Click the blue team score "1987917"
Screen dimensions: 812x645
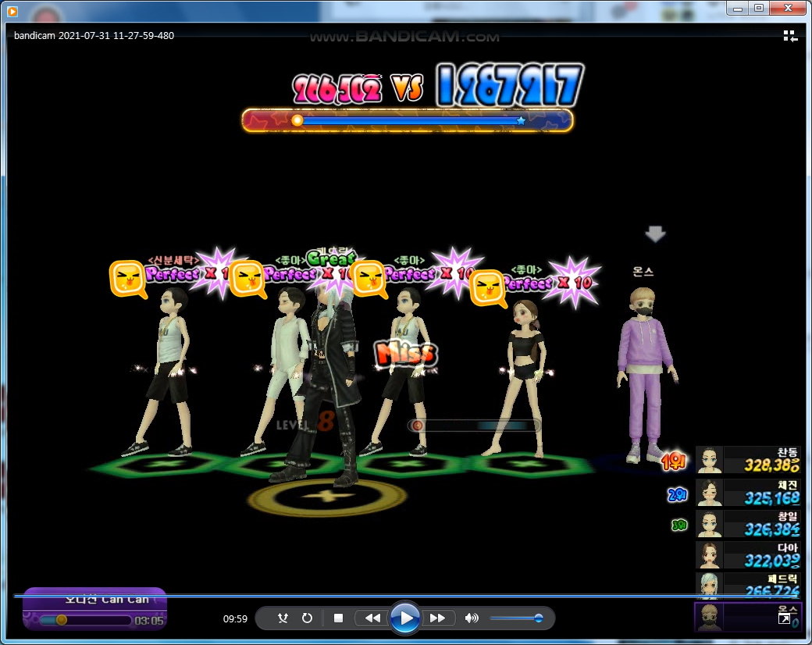(x=510, y=85)
